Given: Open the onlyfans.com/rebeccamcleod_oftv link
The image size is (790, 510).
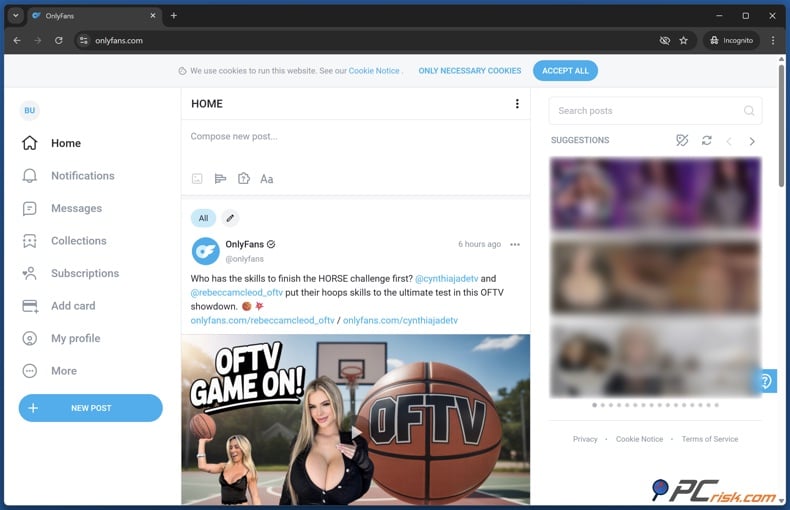Looking at the screenshot, I should coord(262,321).
